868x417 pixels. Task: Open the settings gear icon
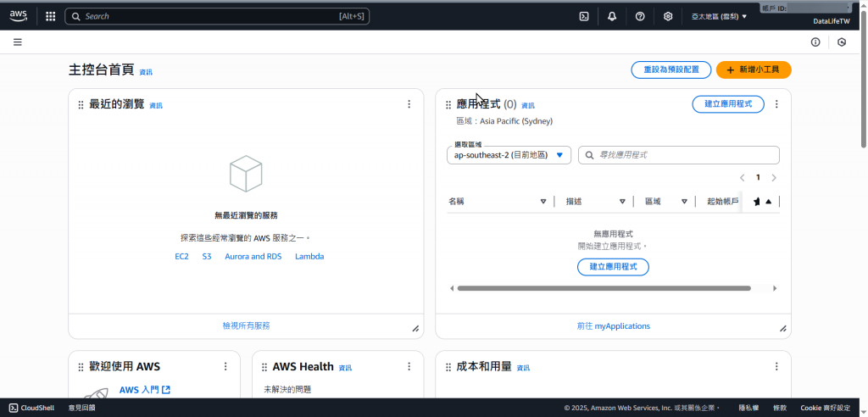668,17
